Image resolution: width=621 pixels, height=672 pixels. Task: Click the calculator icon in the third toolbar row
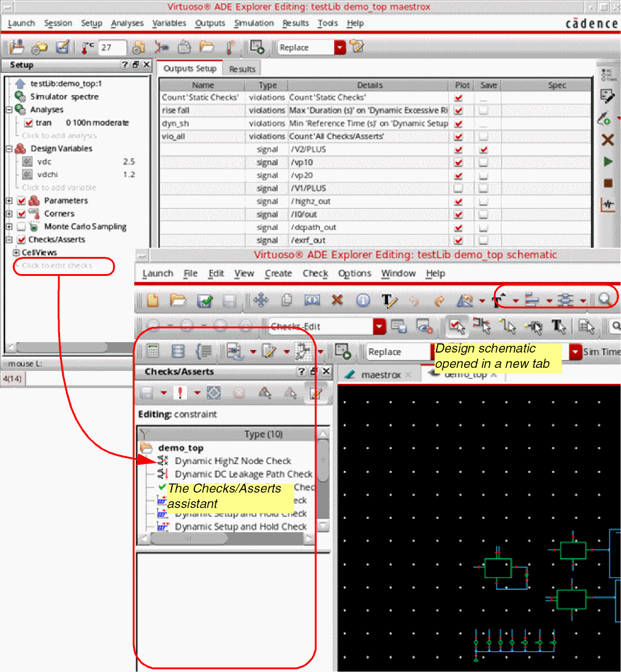click(153, 351)
